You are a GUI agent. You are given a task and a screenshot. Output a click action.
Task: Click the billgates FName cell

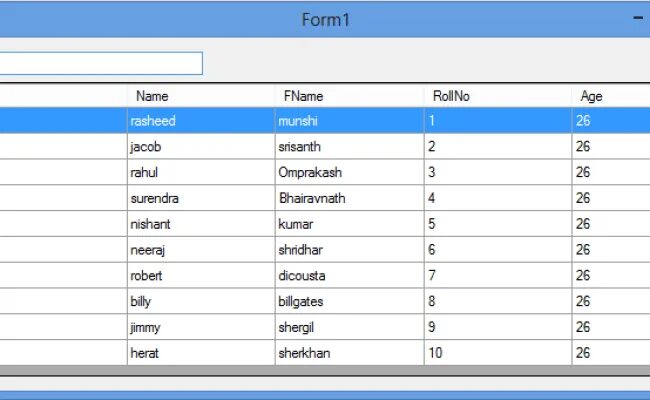click(x=348, y=301)
